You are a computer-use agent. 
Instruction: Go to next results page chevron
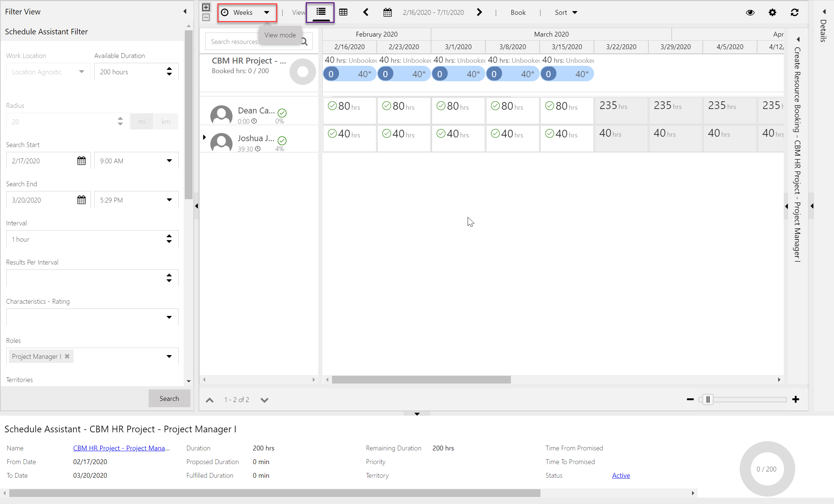(x=264, y=400)
